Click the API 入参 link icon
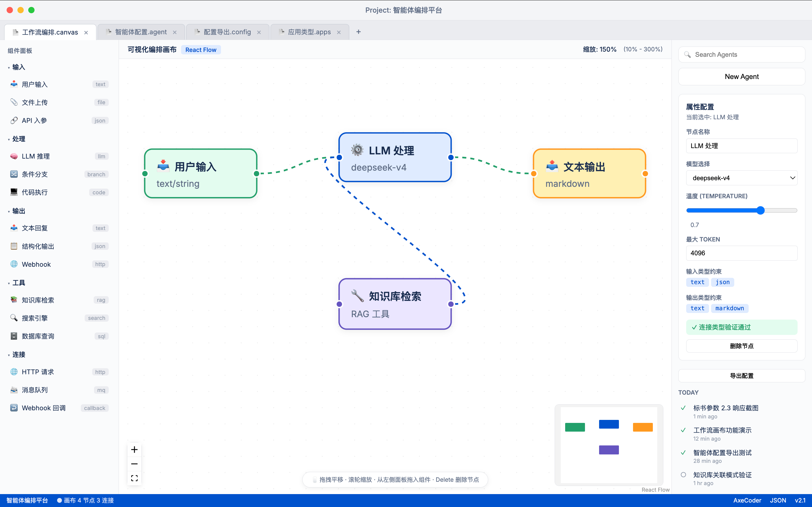The height and width of the screenshot is (507, 812). (14, 120)
